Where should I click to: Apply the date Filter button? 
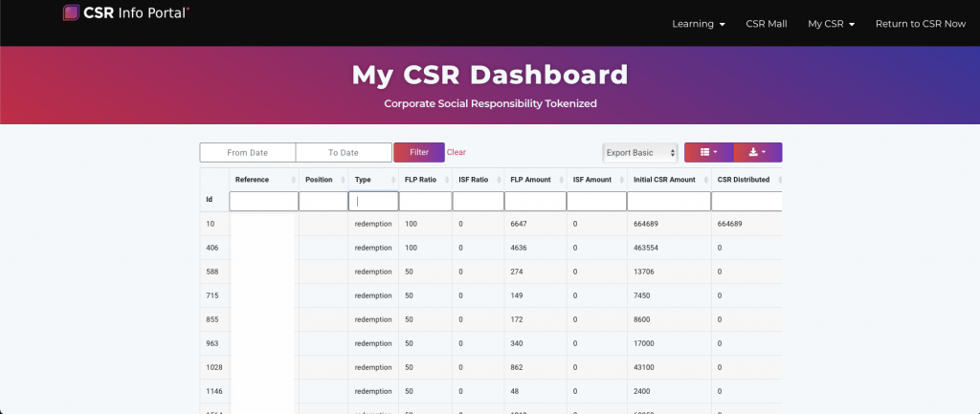[x=419, y=152]
